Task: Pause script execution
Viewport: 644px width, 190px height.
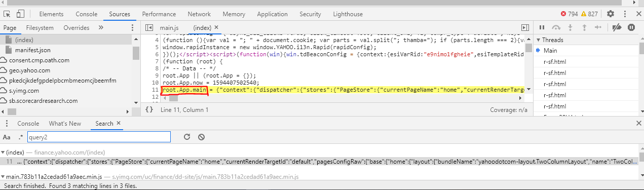Action: tap(542, 28)
